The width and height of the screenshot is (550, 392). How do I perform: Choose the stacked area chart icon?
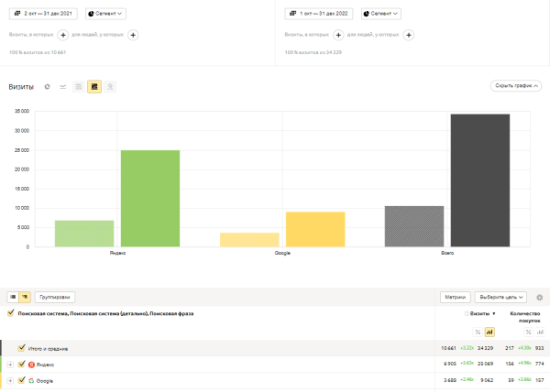pos(78,87)
